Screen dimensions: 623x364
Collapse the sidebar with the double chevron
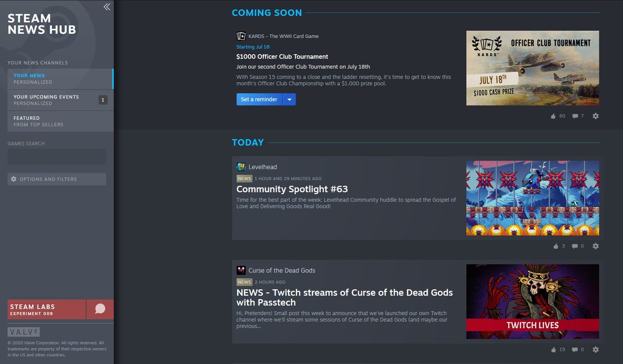point(106,7)
